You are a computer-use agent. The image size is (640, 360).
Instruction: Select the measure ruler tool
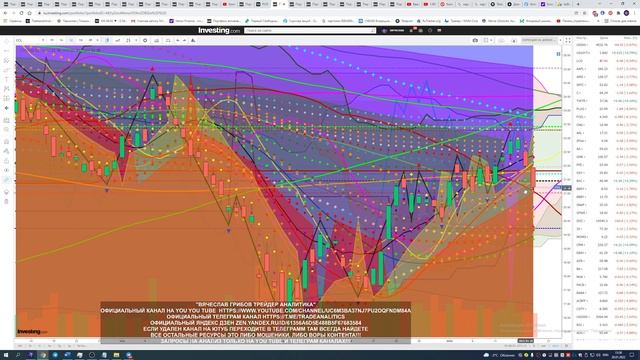click(6, 120)
